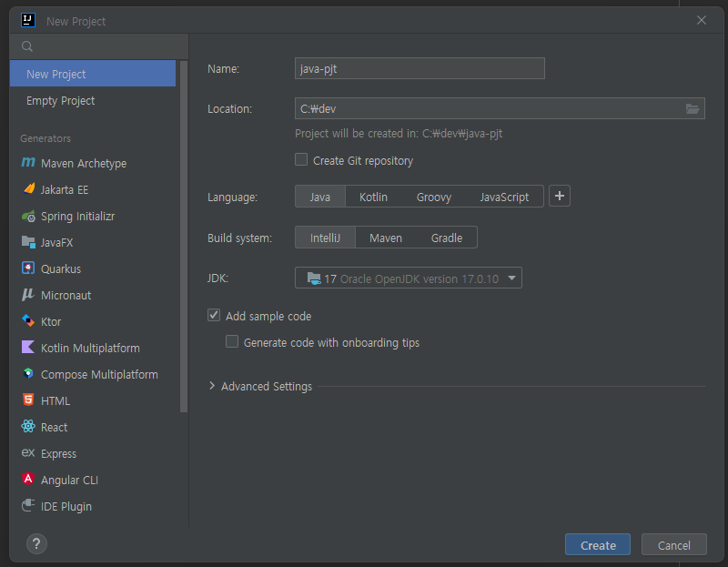Open the JDK version dropdown
Viewport: 728px width, 567px height.
408,278
